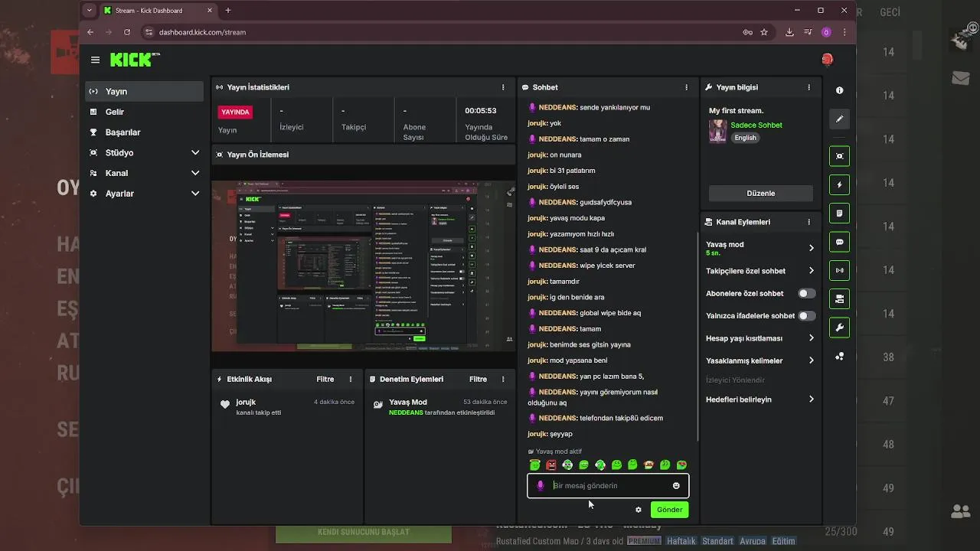Open the Denetim Eylemleri three-dot menu
Image resolution: width=980 pixels, height=551 pixels.
point(503,379)
